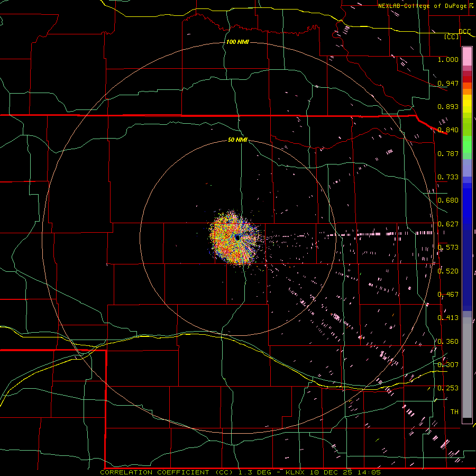
Task: Click the 0.467 legend value
Action: pyautogui.click(x=448, y=295)
